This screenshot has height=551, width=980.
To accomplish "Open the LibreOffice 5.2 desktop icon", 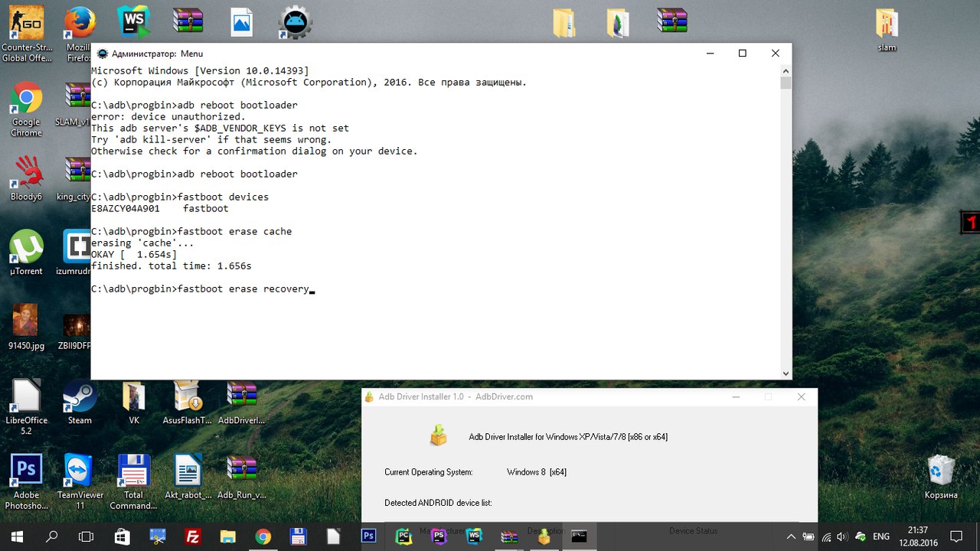I will click(26, 396).
